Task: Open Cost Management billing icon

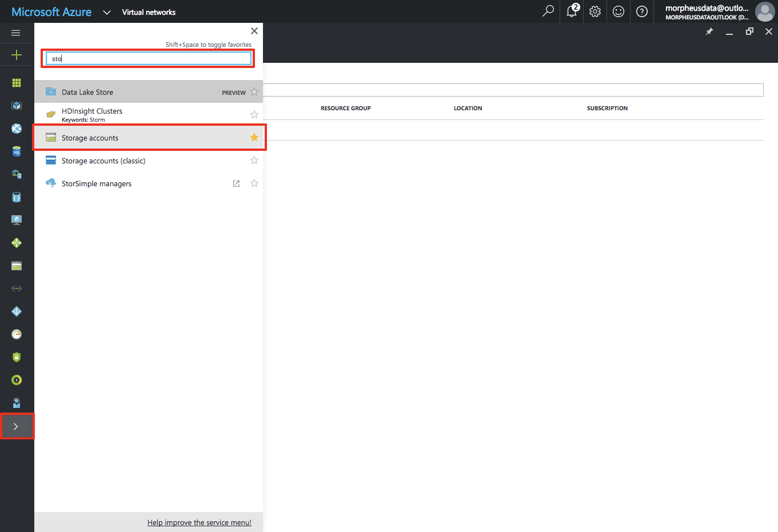Action: pos(17,380)
